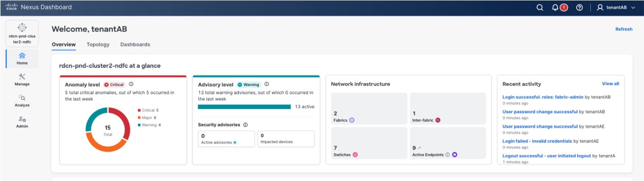
Task: Switch to the Topology tab
Action: point(98,44)
